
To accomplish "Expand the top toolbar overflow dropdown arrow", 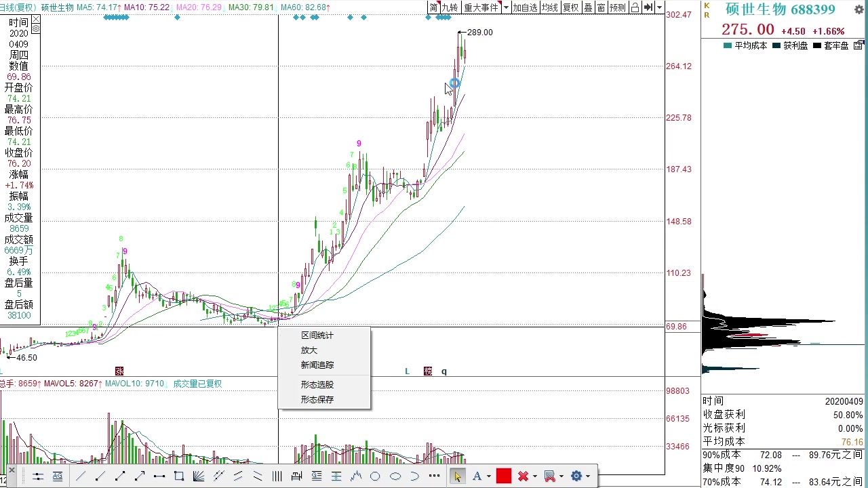I will (659, 7).
